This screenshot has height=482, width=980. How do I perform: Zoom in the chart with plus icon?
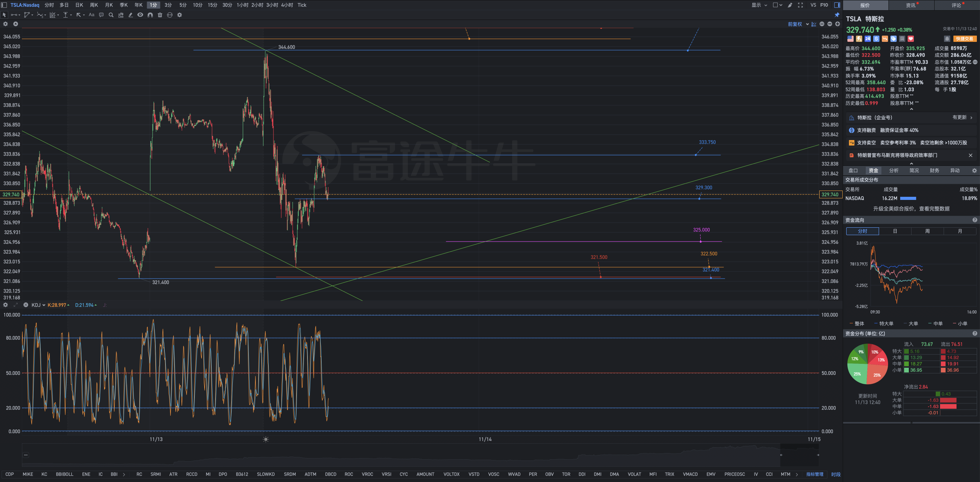(x=838, y=24)
